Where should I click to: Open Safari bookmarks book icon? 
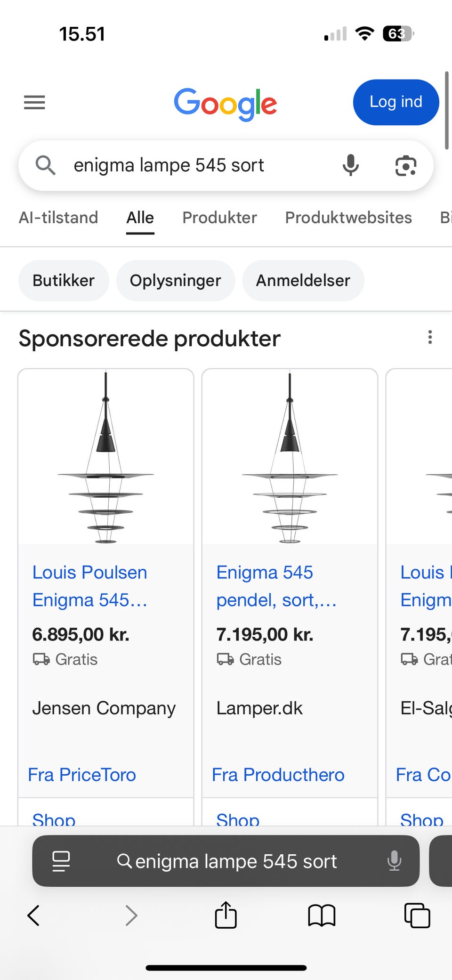tap(322, 915)
